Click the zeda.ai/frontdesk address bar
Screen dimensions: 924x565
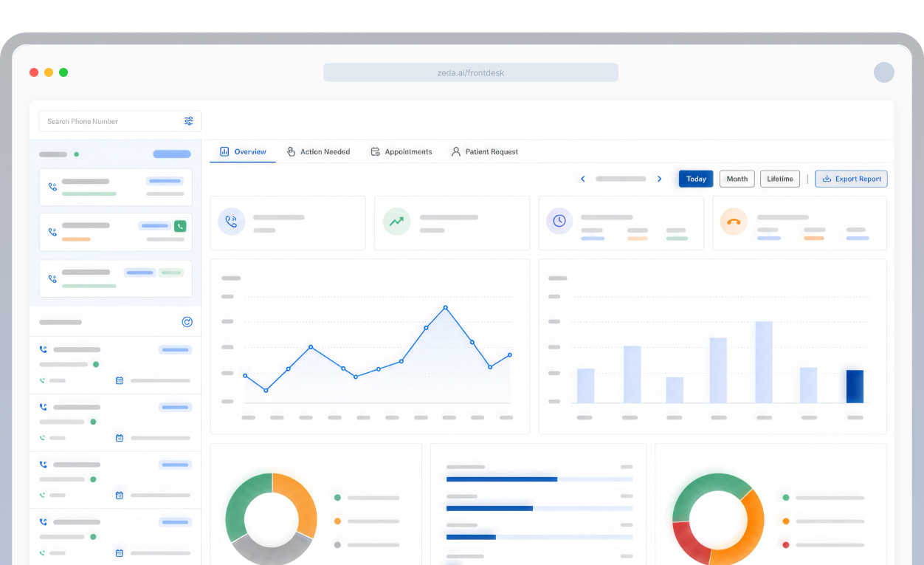(471, 72)
